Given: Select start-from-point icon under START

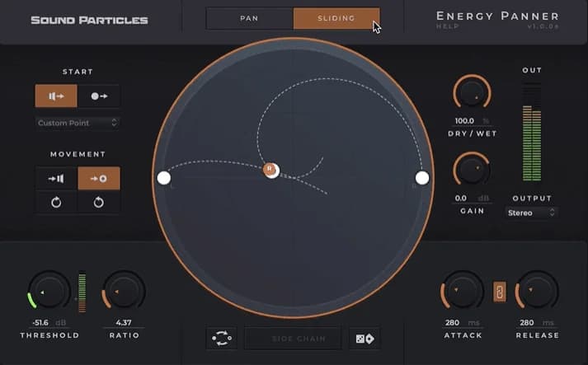Looking at the screenshot, I should click(x=99, y=96).
